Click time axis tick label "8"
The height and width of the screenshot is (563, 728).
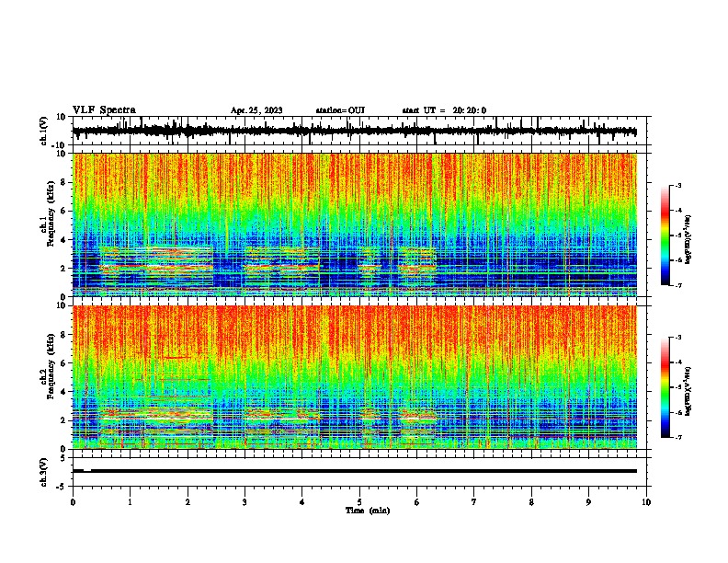pos(531,502)
